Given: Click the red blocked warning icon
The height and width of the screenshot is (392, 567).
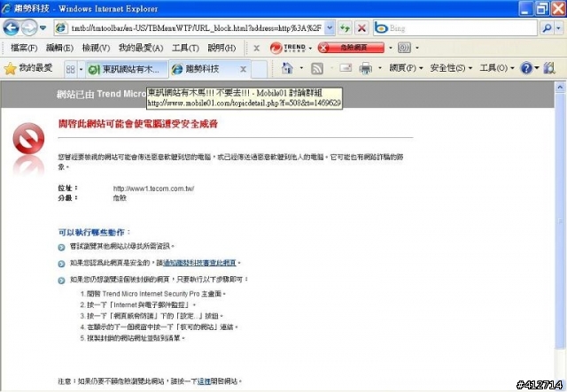Looking at the screenshot, I should tap(28, 138).
